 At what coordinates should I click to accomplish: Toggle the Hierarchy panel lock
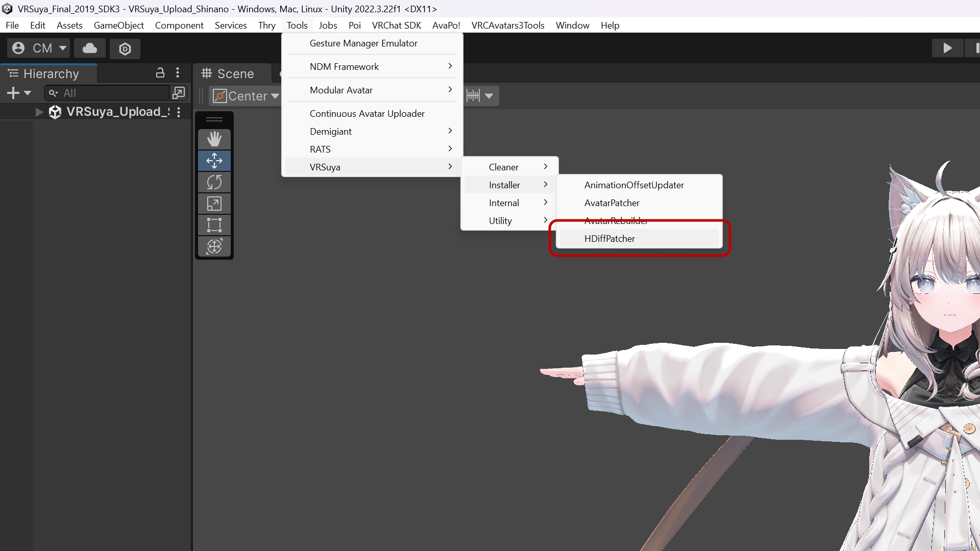[160, 73]
